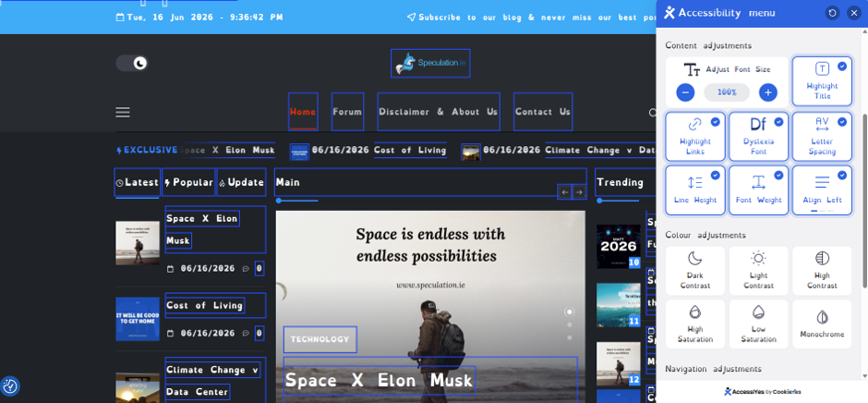Click the Accessibility menu scrollbar
The width and height of the screenshot is (868, 403).
pos(864,201)
